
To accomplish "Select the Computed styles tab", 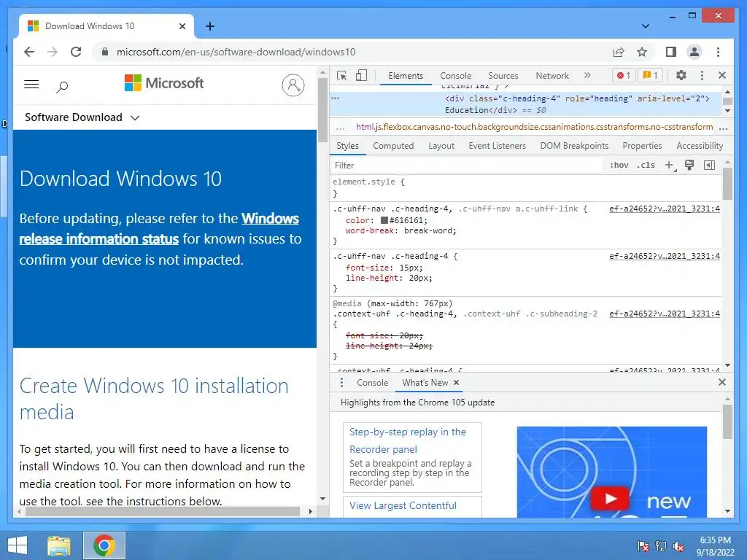I will click(x=393, y=146).
